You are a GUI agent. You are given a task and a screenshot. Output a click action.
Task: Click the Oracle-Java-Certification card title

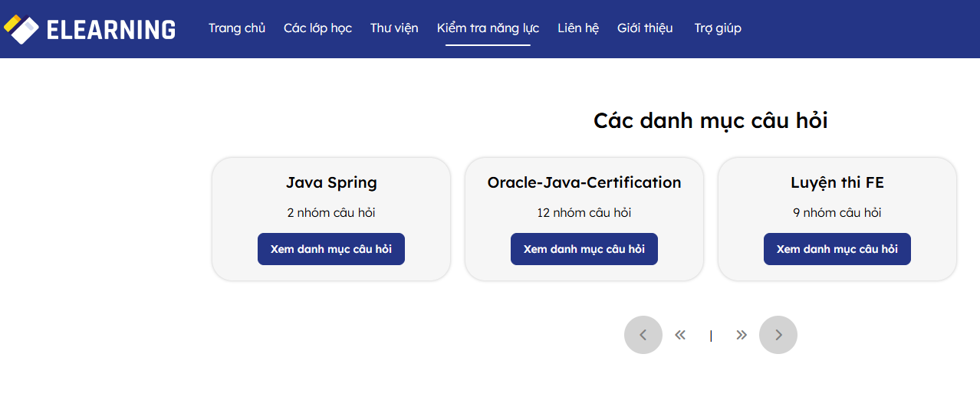point(584,182)
